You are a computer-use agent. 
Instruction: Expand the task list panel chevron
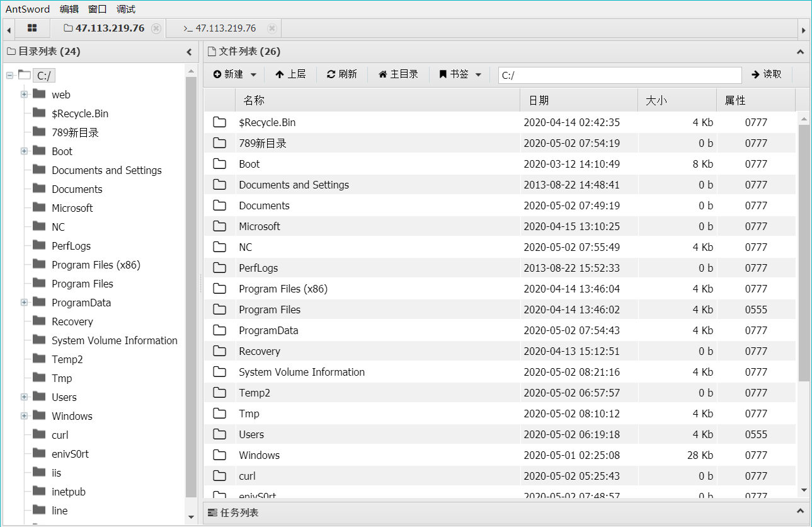tap(801, 511)
